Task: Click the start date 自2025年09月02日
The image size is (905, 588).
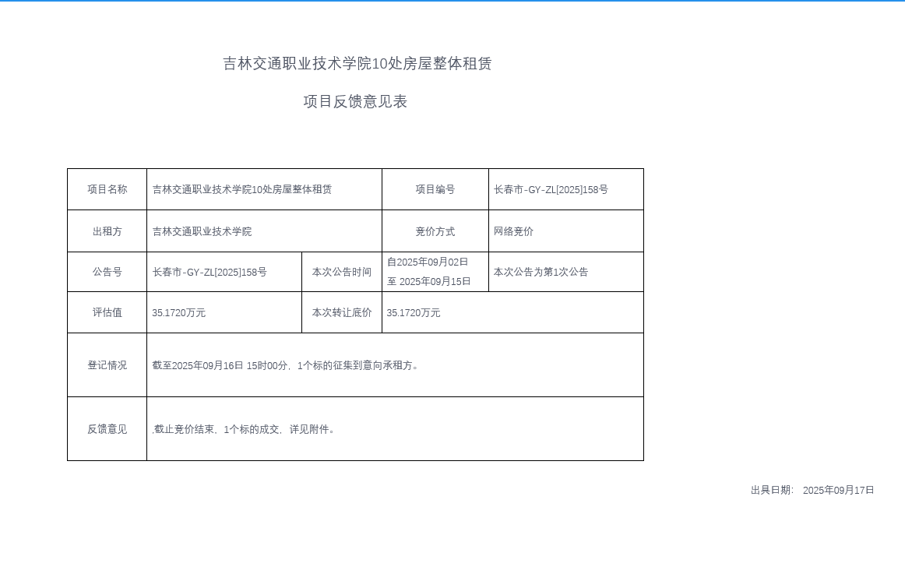Action: [x=428, y=262]
